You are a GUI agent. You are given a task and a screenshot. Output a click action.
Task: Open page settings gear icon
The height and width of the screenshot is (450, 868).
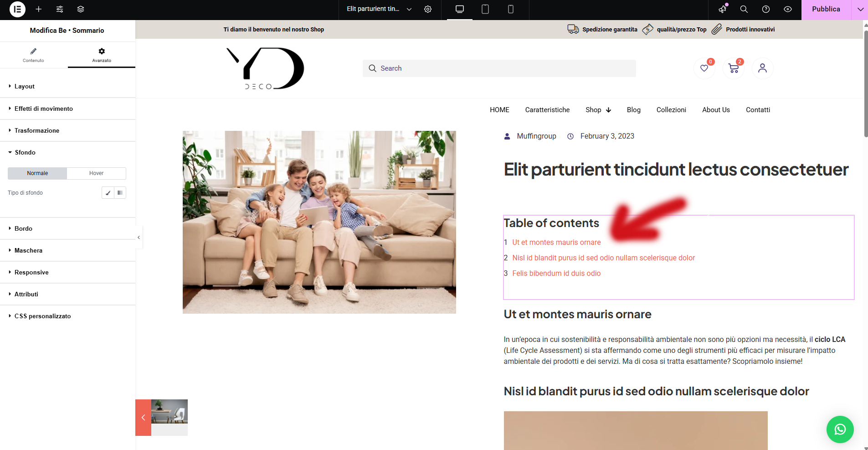point(428,9)
